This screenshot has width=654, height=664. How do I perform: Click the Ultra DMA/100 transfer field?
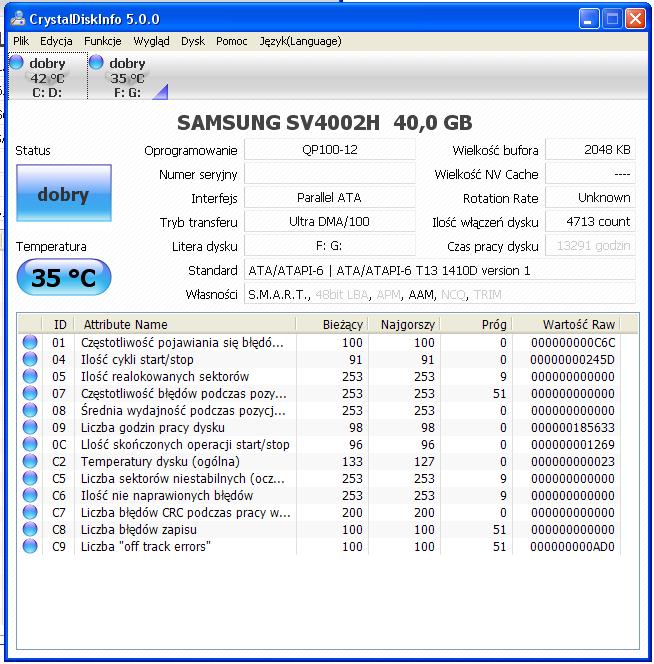(330, 222)
